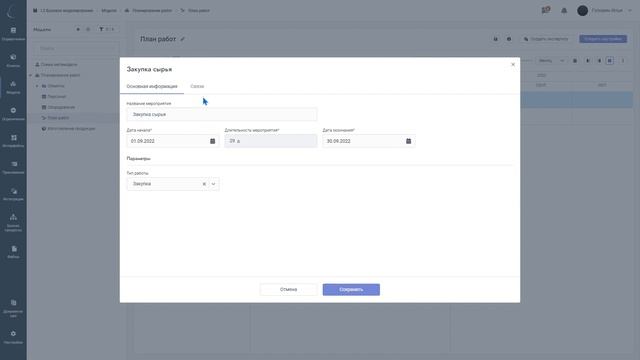Open the Тип работы dropdown arrow
Screen dimensions: 640x360
pyautogui.click(x=213, y=184)
